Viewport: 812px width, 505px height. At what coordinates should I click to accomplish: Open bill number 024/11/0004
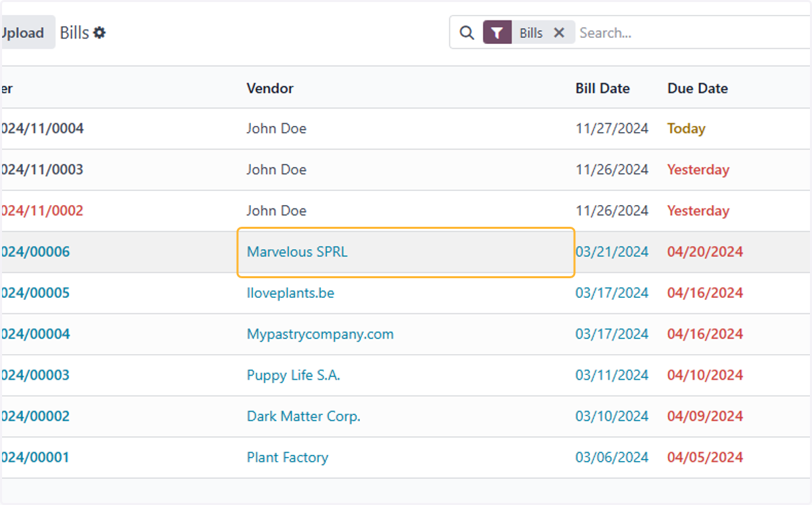pyautogui.click(x=42, y=128)
